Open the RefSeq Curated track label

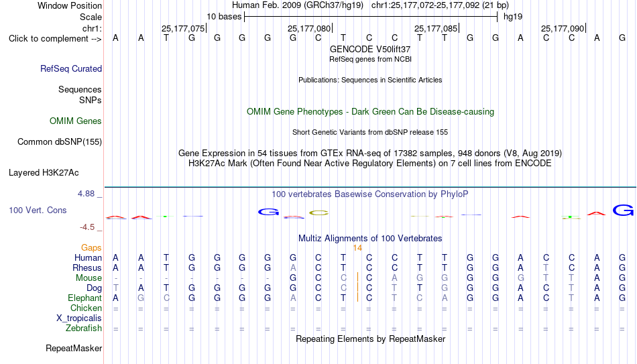[71, 68]
